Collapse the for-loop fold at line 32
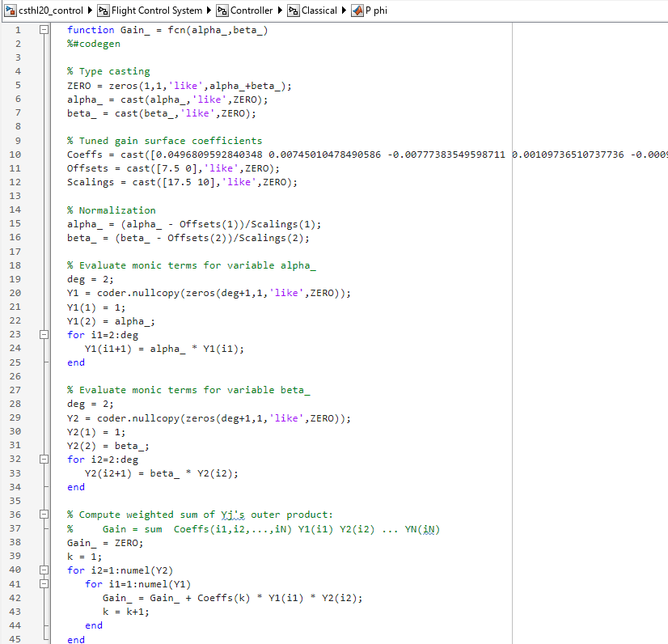 [44, 459]
